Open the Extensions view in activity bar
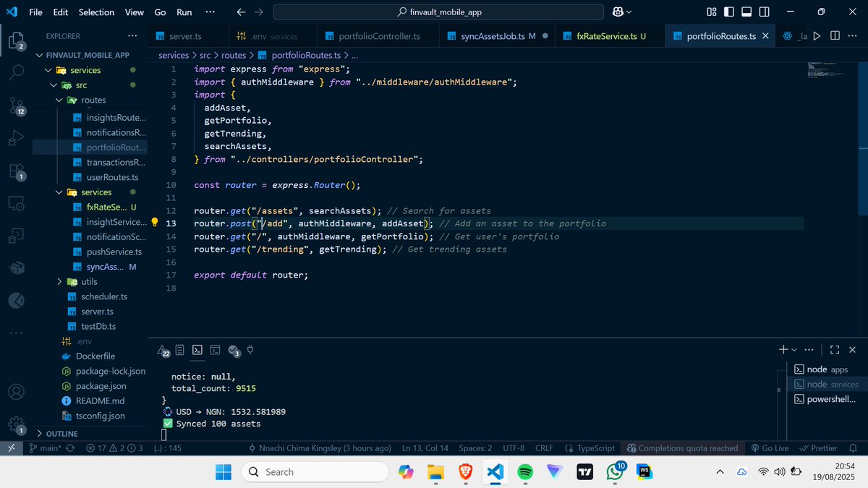 click(x=16, y=171)
